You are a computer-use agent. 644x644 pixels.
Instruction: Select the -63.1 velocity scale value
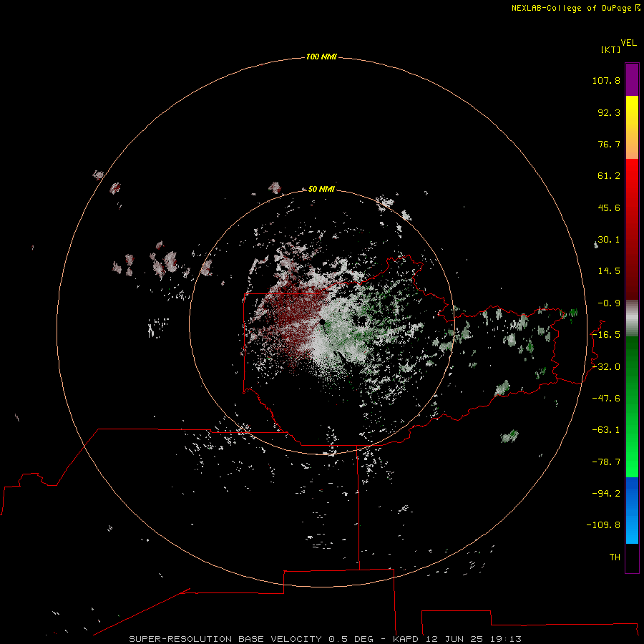606,430
